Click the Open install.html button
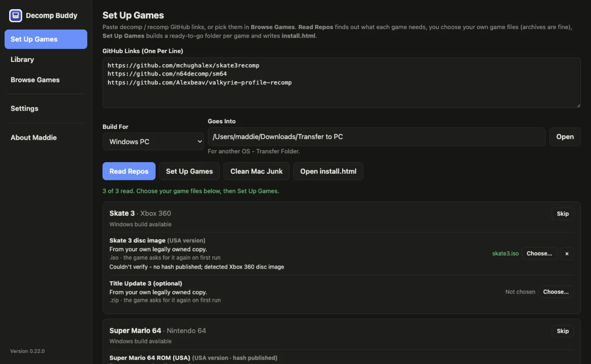This screenshot has width=591, height=364. [x=328, y=171]
